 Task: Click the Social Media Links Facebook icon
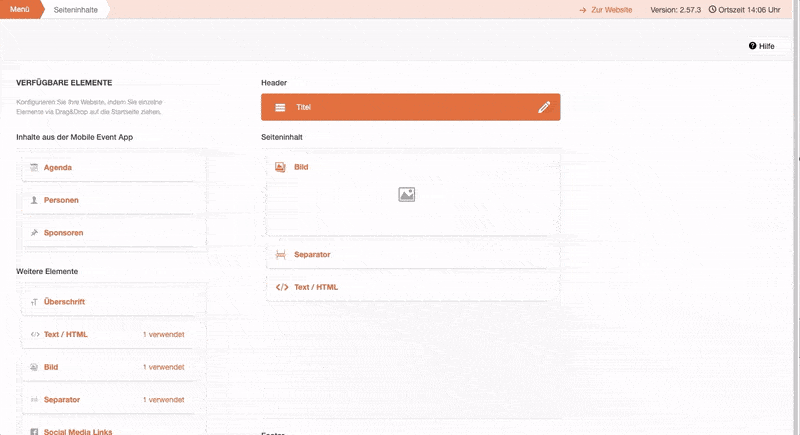click(x=34, y=432)
